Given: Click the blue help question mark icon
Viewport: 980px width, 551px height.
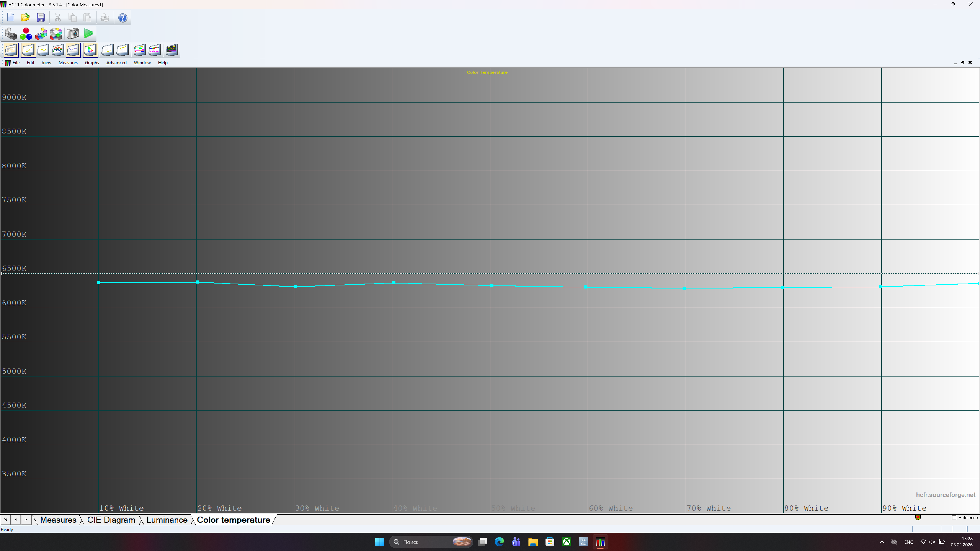Looking at the screenshot, I should 122,17.
